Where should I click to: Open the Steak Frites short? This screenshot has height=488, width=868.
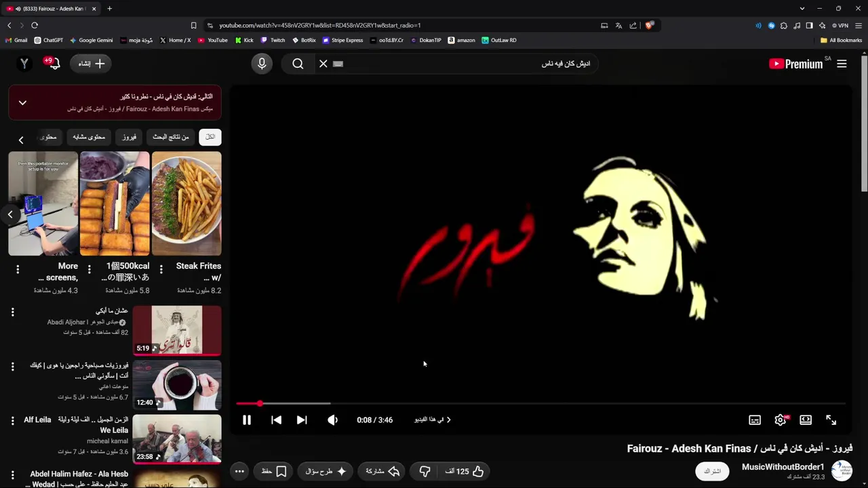click(186, 203)
